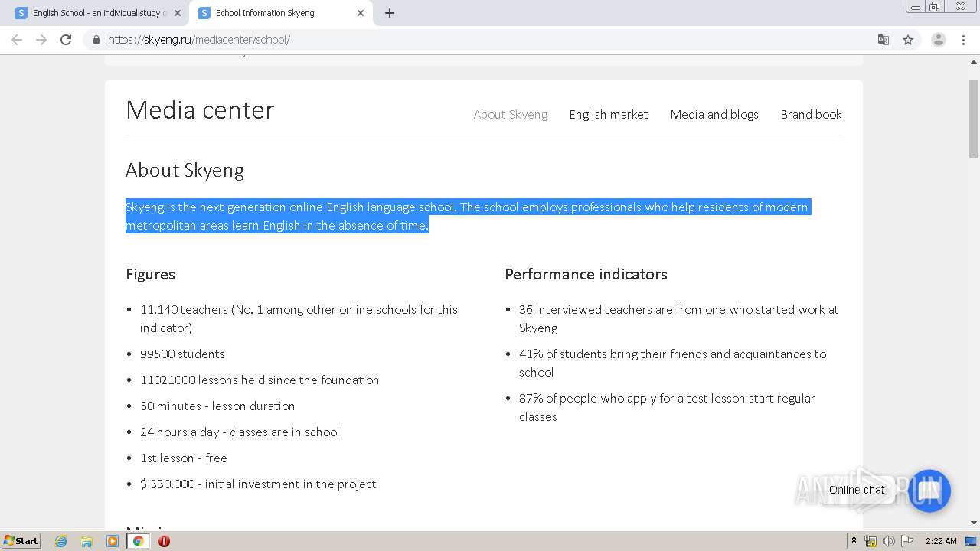Click the About Skyeng page heading
The width and height of the screenshot is (980, 551).
(185, 170)
